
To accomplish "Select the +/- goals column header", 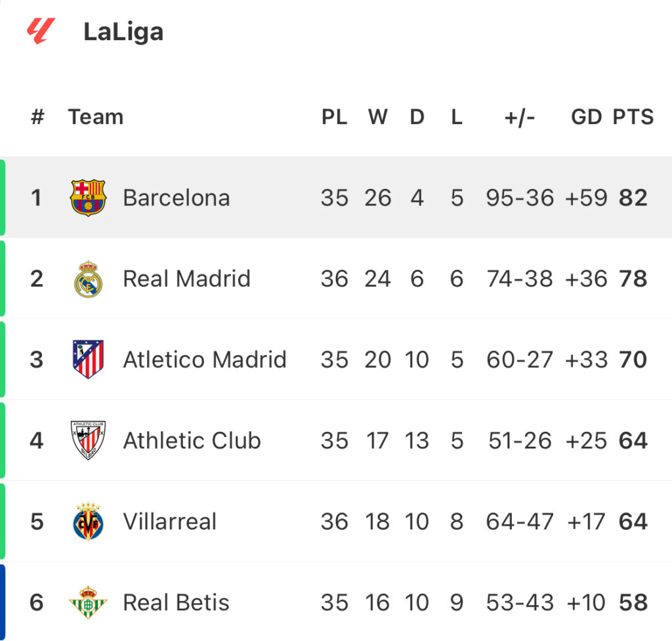I will [520, 117].
